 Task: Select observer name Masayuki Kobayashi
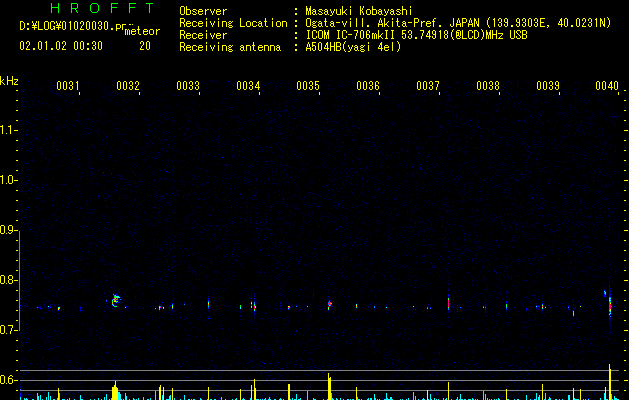point(359,11)
